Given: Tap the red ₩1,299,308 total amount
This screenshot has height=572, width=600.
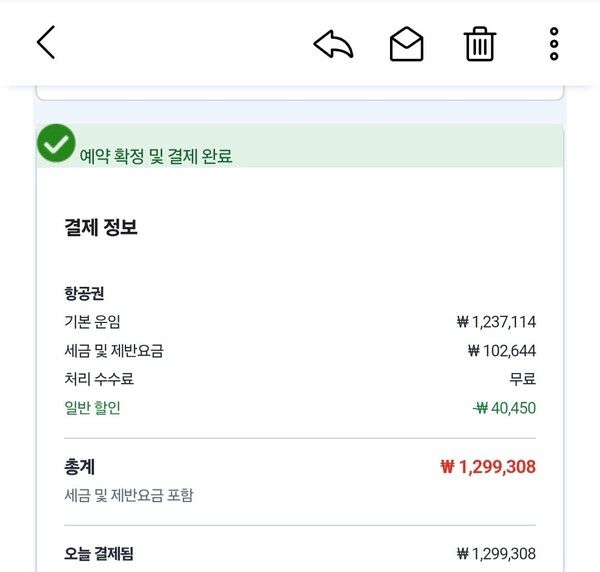Looking at the screenshot, I should tap(488, 467).
